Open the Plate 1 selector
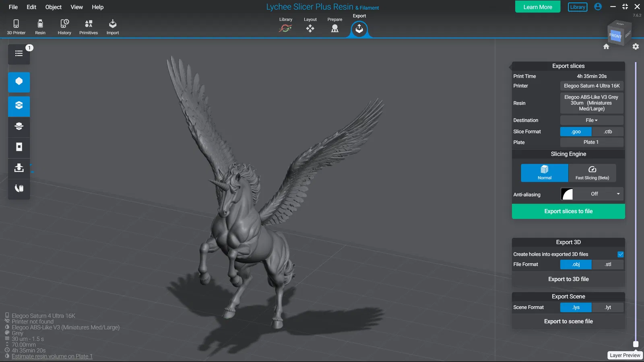Image resolution: width=644 pixels, height=362 pixels. pos(592,142)
